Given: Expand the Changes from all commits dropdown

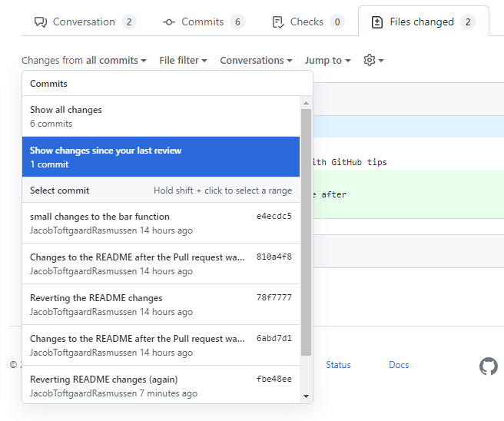Looking at the screenshot, I should (84, 60).
